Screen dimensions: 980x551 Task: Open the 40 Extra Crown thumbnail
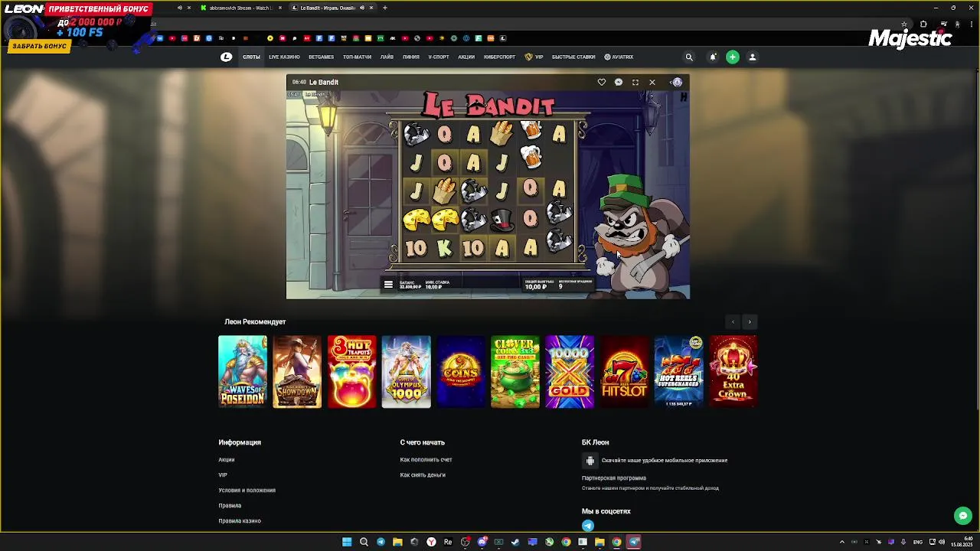tap(733, 371)
